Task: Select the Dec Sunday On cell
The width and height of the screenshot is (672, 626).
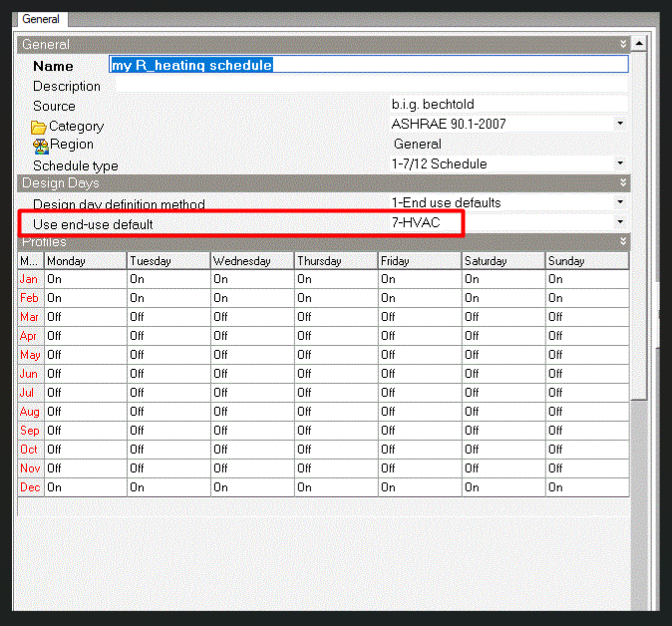Action: pyautogui.click(x=587, y=487)
